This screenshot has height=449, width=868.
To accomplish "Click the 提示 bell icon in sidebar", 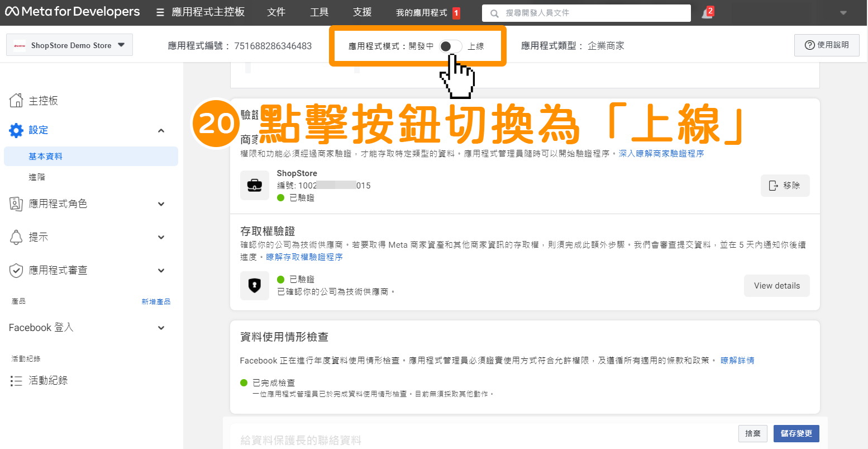I will 16,237.
